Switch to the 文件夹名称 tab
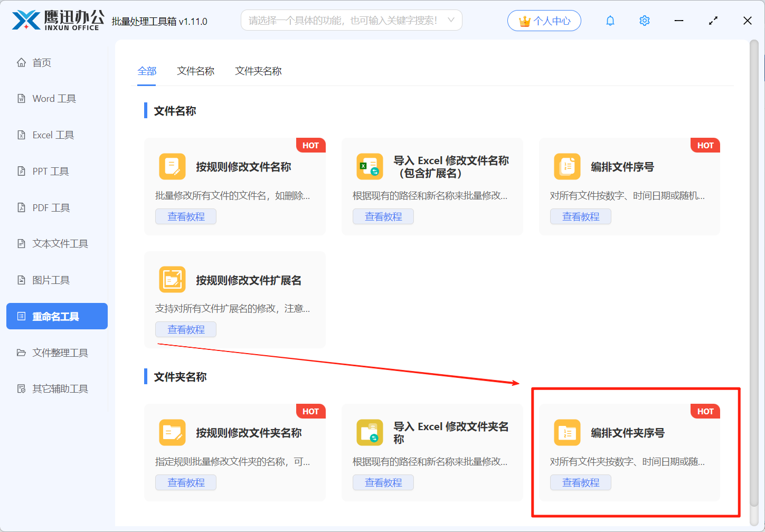 [x=258, y=71]
